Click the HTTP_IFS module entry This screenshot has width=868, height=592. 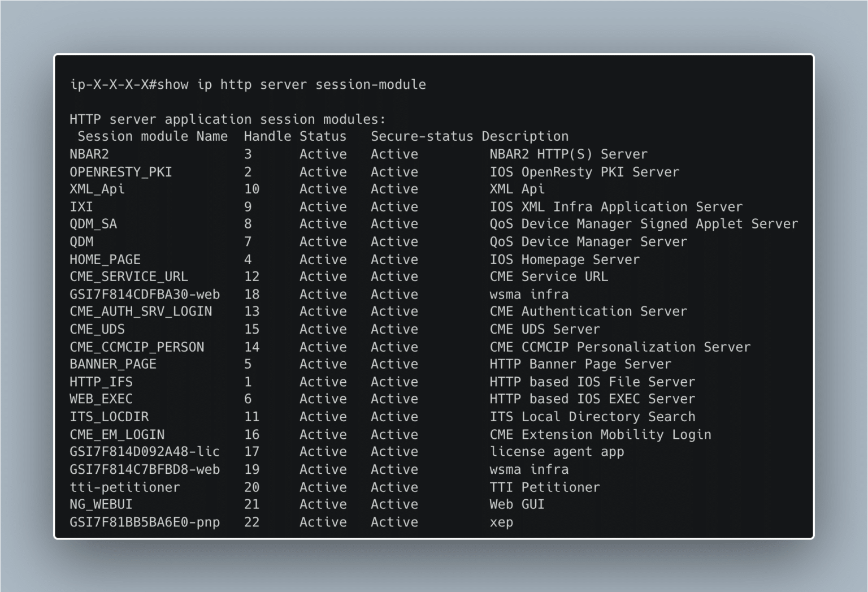[x=101, y=382]
